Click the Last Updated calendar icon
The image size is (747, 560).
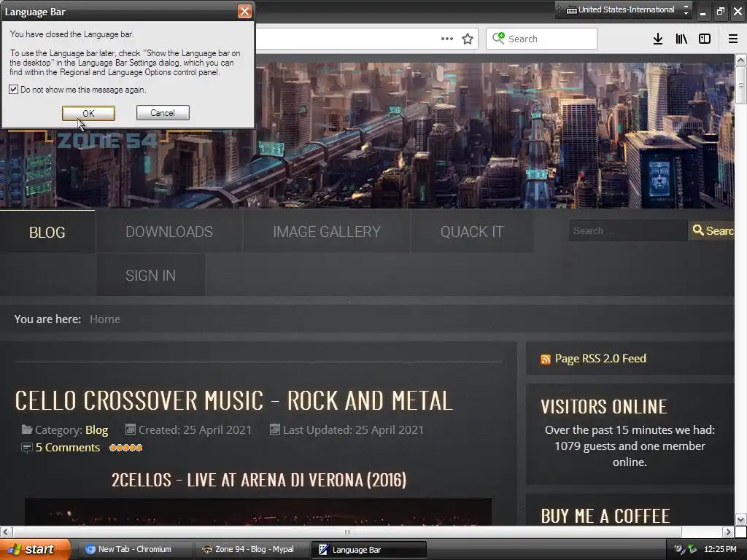point(275,429)
